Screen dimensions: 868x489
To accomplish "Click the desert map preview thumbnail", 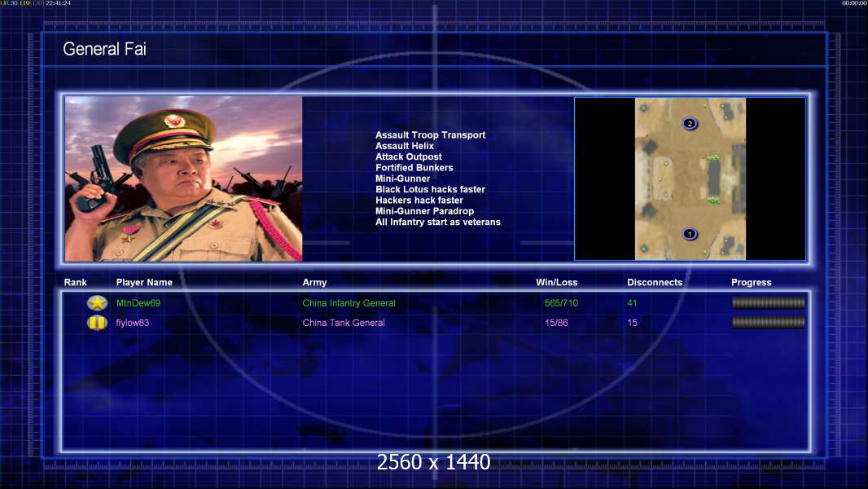I will pyautogui.click(x=690, y=178).
